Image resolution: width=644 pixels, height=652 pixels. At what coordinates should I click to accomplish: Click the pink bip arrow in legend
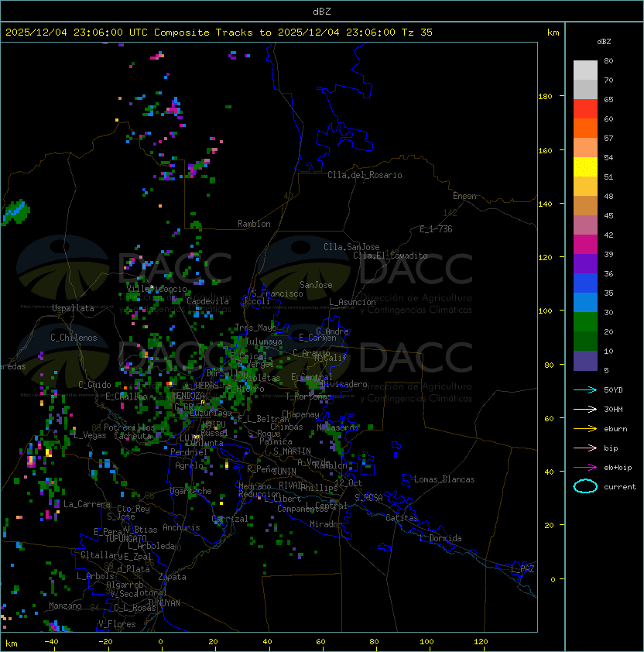[585, 448]
